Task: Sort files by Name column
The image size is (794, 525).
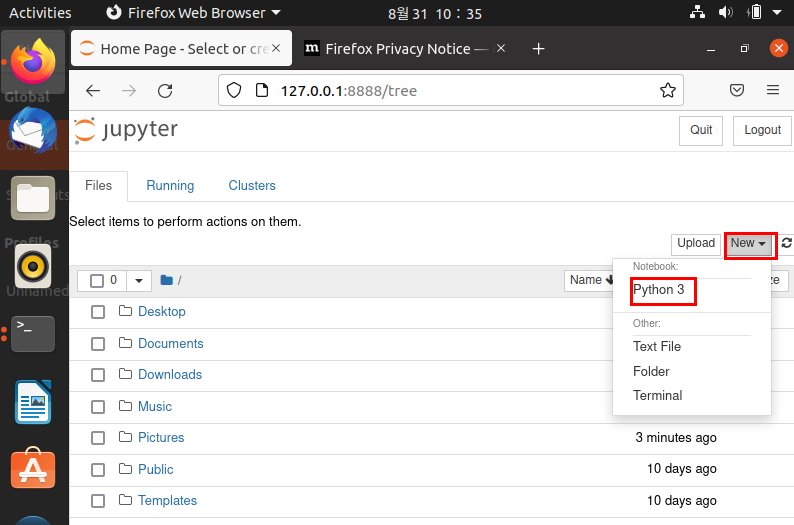Action: [x=590, y=280]
